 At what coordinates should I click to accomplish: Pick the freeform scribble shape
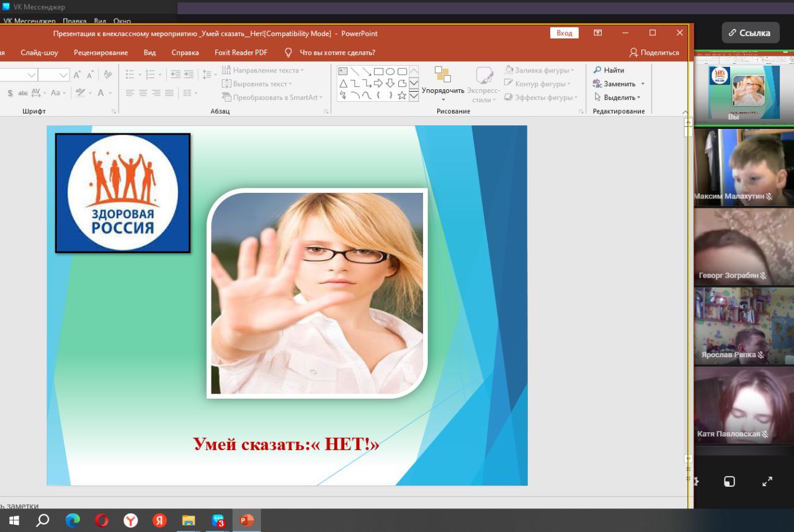(343, 95)
